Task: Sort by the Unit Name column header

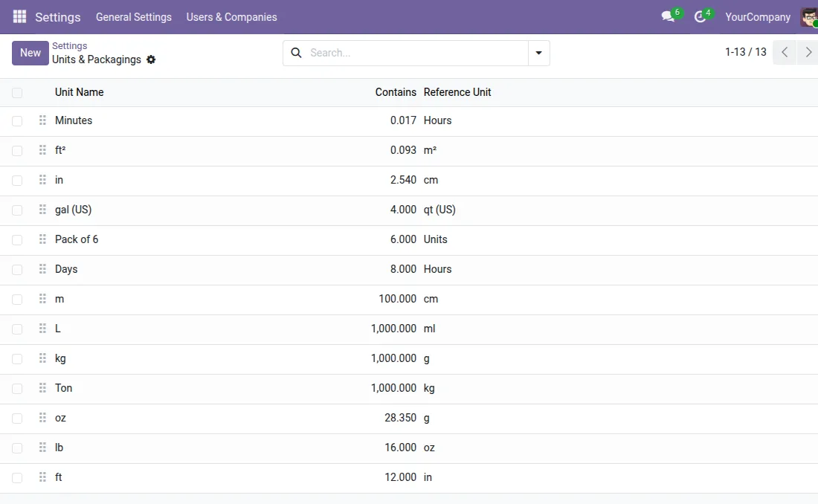Action: tap(79, 92)
